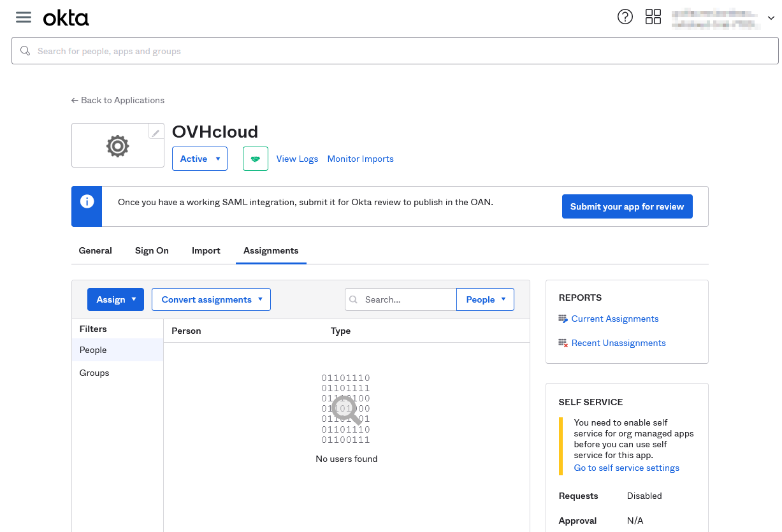Click the OVHcloud gear logo image

point(117,146)
